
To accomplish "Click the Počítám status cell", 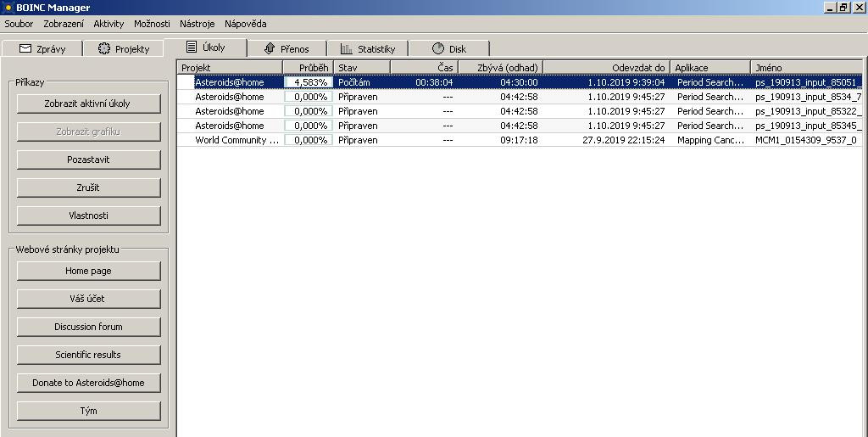I will pyautogui.click(x=354, y=82).
